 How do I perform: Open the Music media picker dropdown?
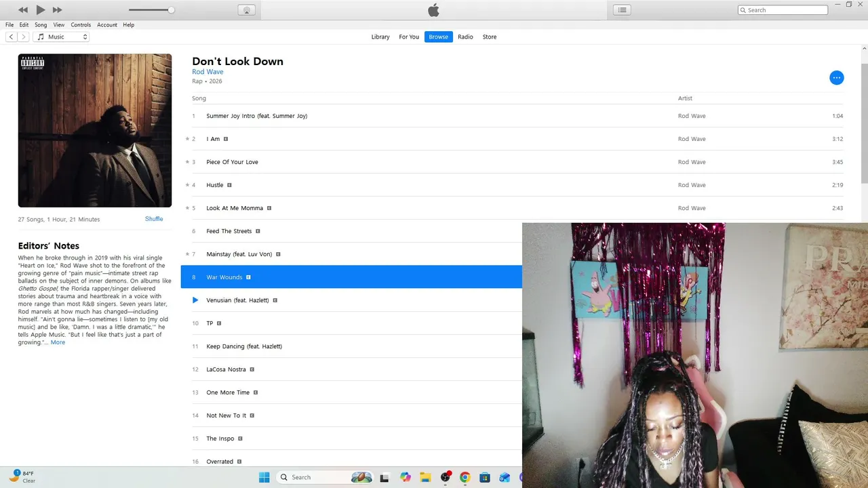[61, 37]
